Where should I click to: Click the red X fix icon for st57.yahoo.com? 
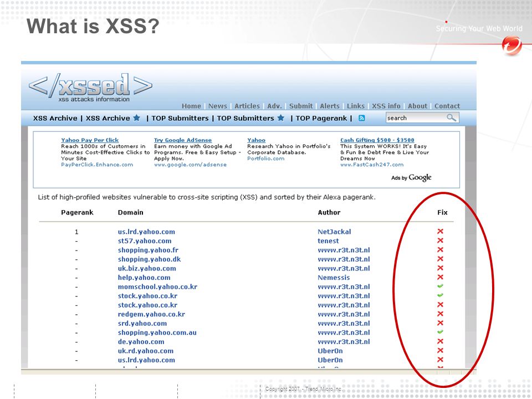pyautogui.click(x=440, y=241)
